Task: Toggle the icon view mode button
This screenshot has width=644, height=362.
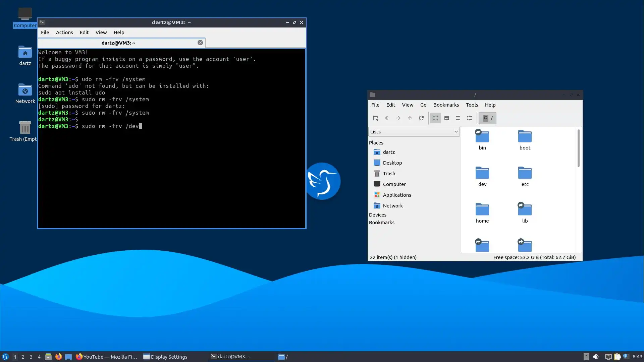Action: [435, 118]
